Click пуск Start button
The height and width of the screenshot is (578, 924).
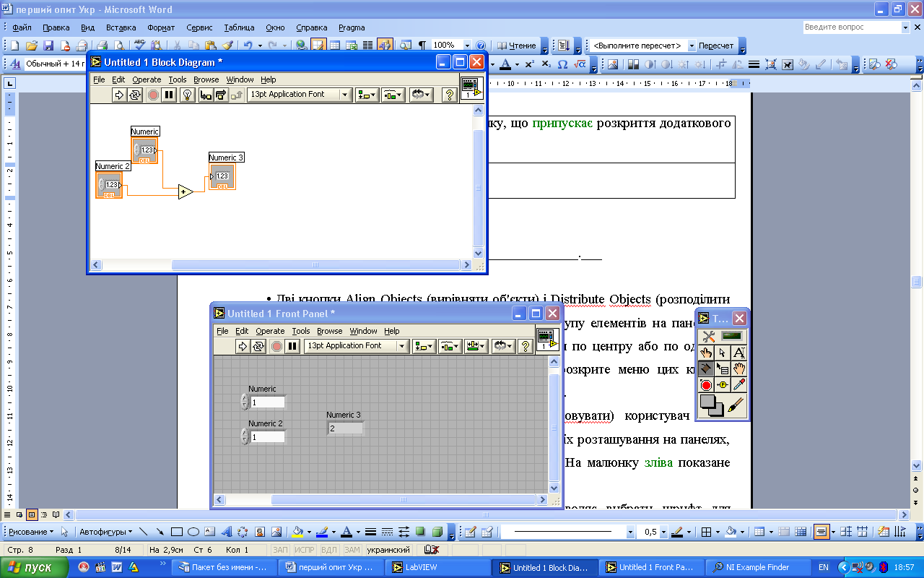(35, 567)
